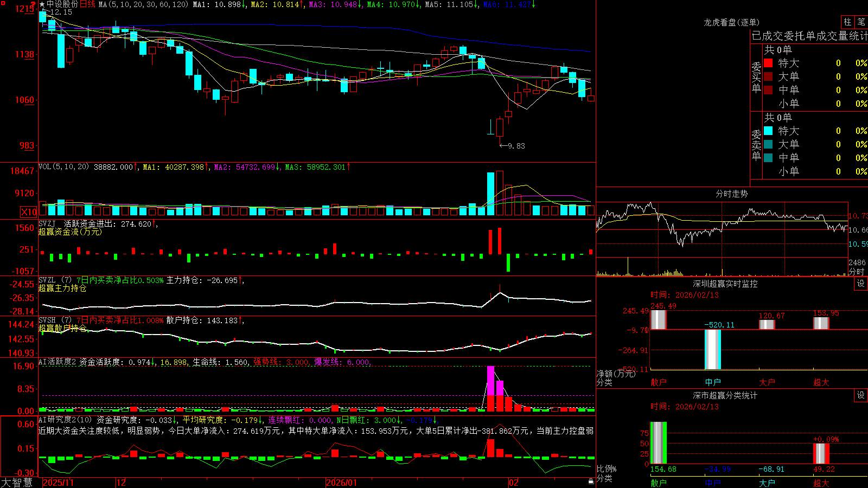Click the 连续飘红: 0.000 value

coord(300,420)
